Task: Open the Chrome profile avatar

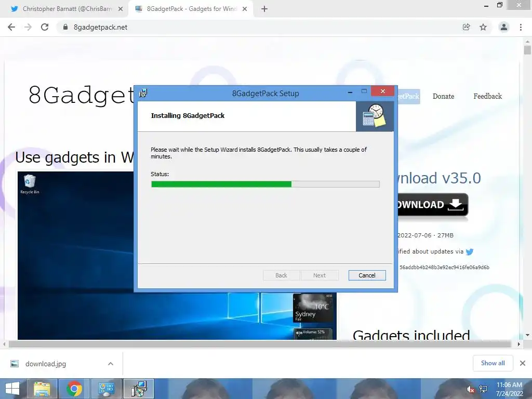Action: tap(504, 27)
